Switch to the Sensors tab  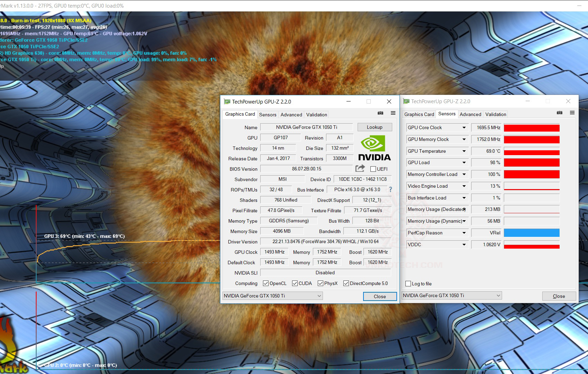click(268, 114)
